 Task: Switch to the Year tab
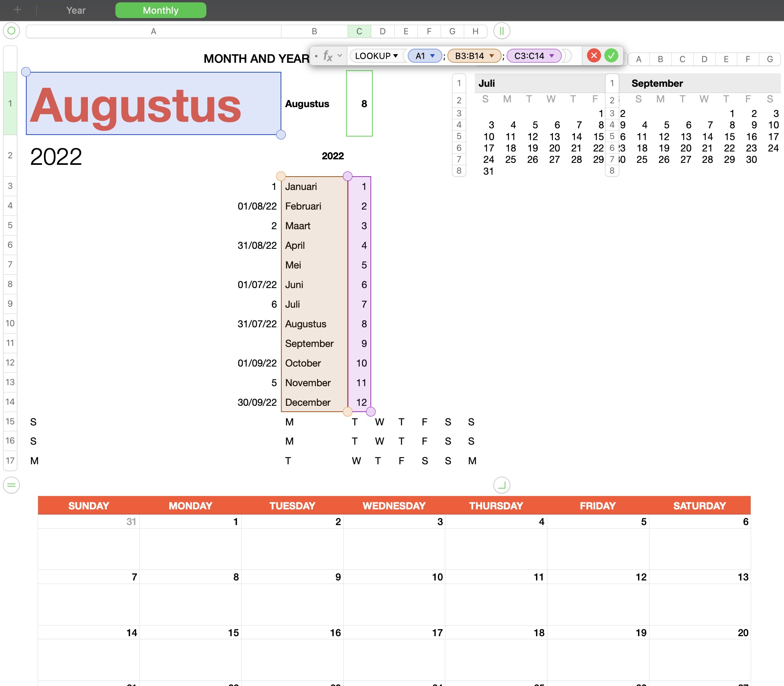pyautogui.click(x=75, y=10)
